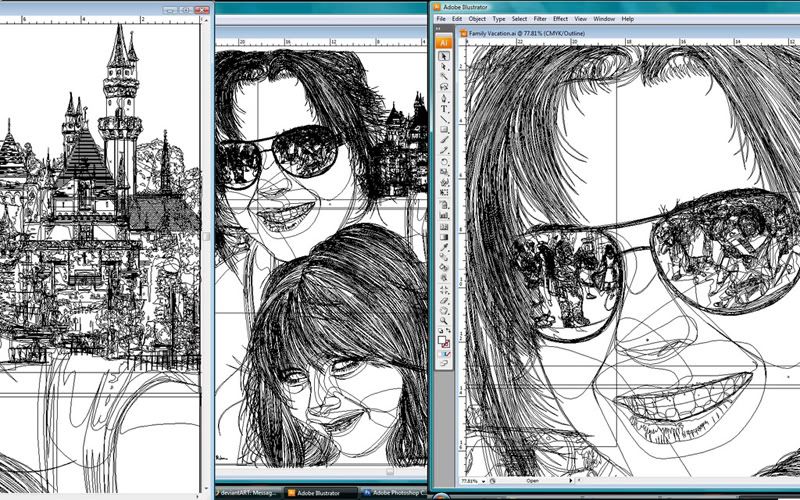Screen dimensions: 800x500
Task: Reset to default fill and stroke
Action: tap(440, 331)
